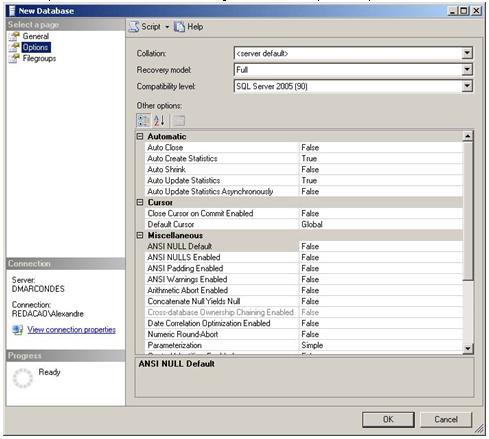The image size is (489, 439).
Task: Open View connection properties link
Action: 71,330
